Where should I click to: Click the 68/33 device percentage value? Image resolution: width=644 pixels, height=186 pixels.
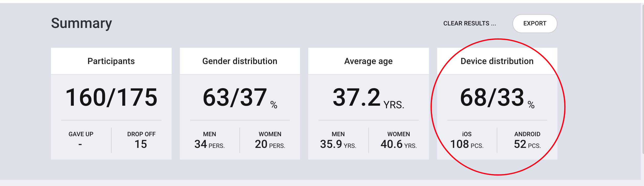click(497, 98)
